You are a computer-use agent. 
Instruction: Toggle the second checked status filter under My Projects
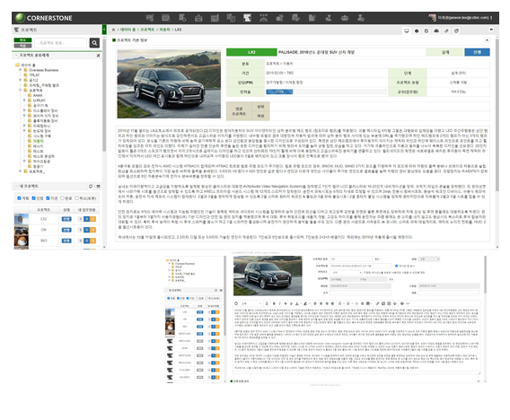[33, 198]
